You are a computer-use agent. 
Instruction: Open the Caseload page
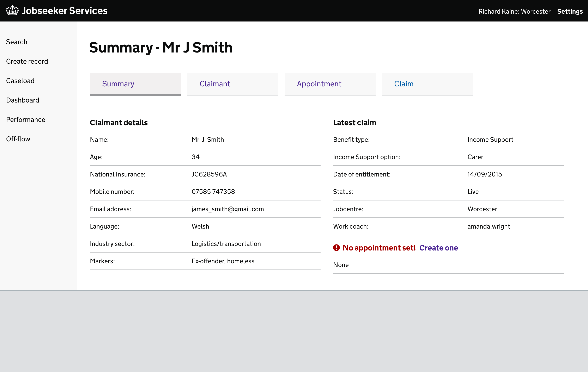[20, 81]
